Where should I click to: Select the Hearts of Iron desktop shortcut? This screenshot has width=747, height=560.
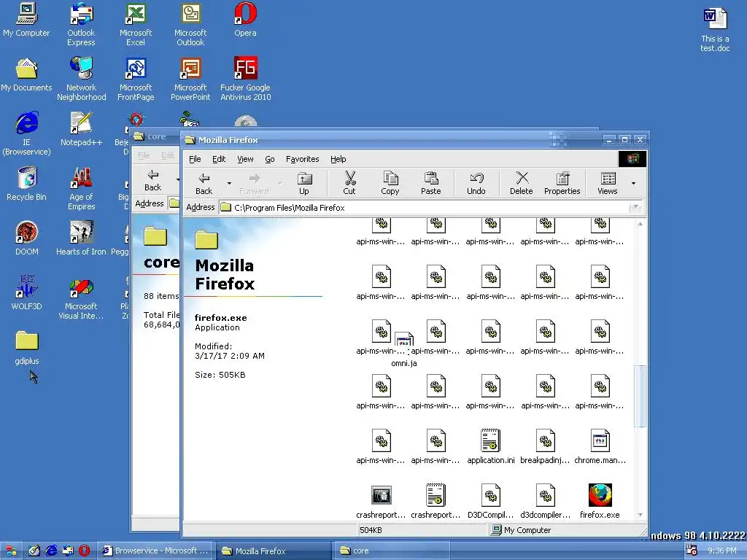[82, 239]
